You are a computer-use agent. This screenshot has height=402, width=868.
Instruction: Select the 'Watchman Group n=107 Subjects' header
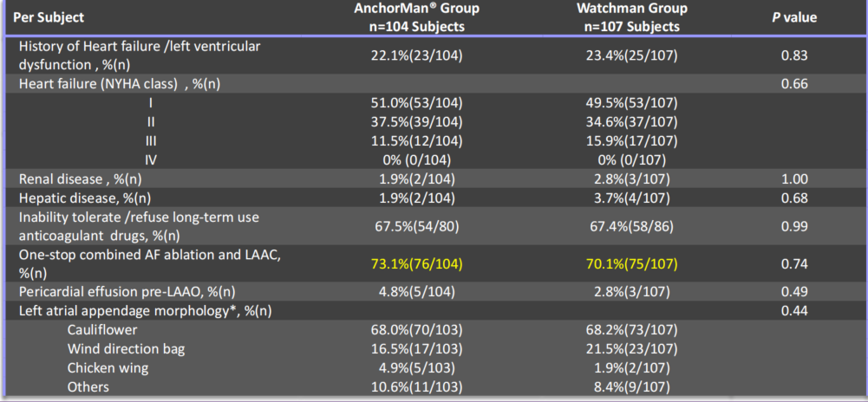click(631, 17)
